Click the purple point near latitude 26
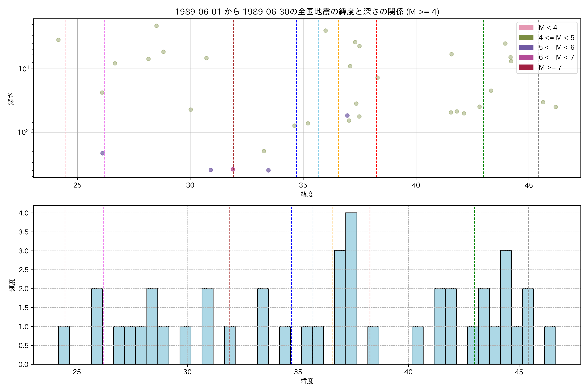The height and width of the screenshot is (392, 588). click(103, 153)
